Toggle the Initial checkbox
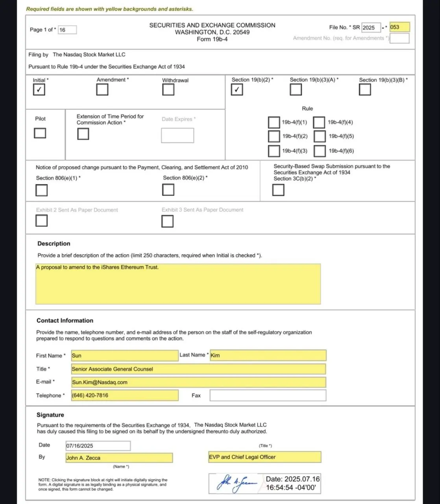This screenshot has width=440, height=504. pyautogui.click(x=39, y=90)
